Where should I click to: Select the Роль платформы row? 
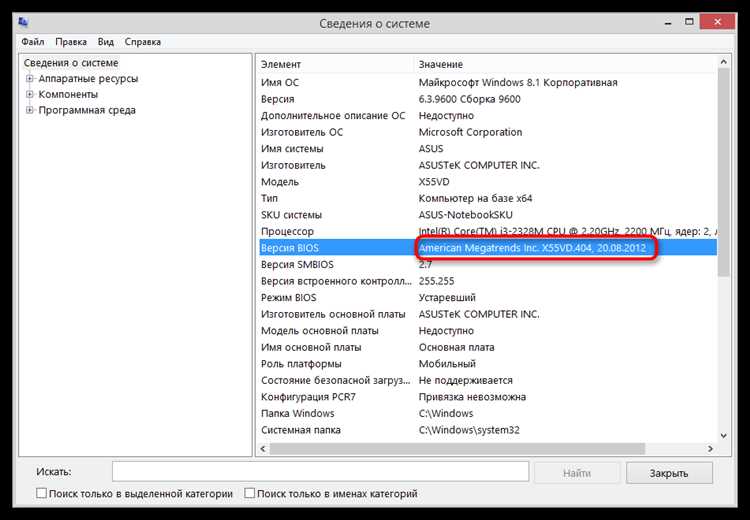[488, 364]
